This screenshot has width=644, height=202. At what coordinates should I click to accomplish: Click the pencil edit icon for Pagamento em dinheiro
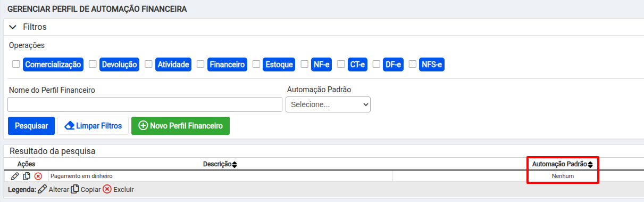[x=15, y=176]
